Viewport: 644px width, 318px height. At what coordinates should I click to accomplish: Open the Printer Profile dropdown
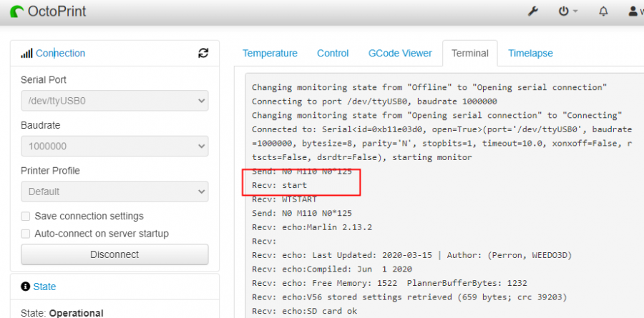[x=114, y=192]
